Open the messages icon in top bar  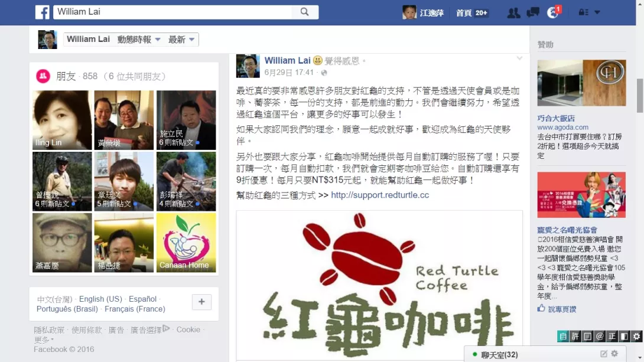coord(533,13)
